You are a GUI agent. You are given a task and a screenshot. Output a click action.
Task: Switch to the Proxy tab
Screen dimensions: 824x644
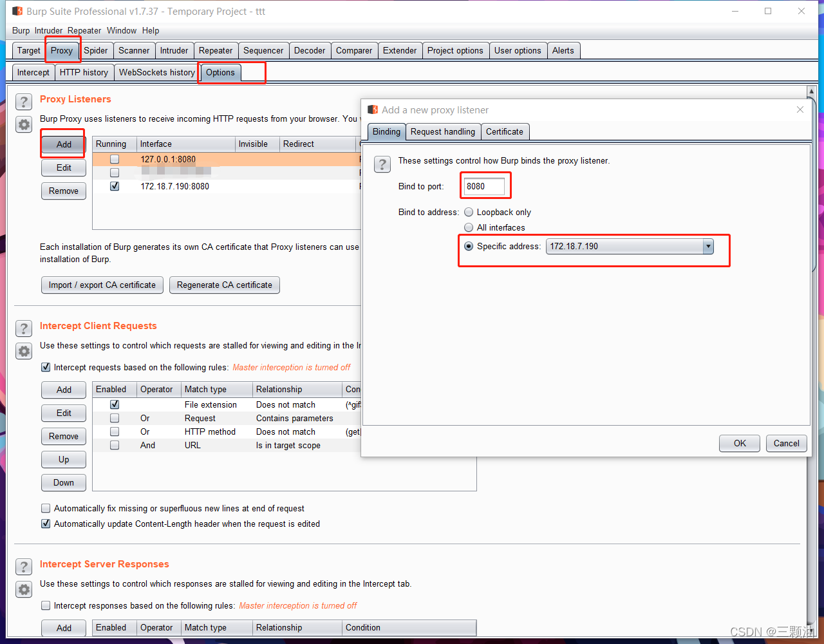(62, 50)
